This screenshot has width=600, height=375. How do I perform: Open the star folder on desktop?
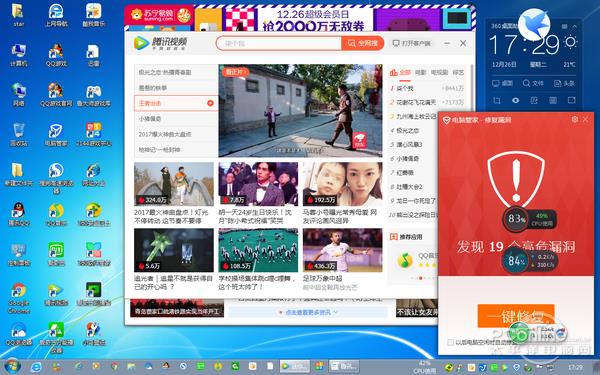(x=18, y=14)
